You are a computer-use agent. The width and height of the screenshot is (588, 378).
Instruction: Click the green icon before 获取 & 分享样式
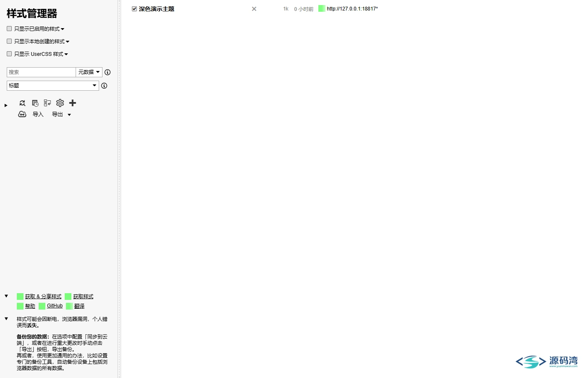(x=20, y=297)
